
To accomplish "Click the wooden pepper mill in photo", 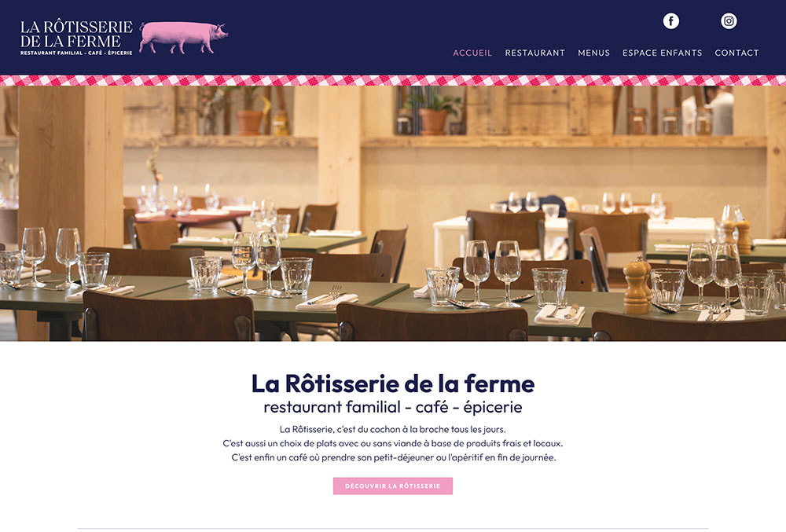I will (636, 285).
